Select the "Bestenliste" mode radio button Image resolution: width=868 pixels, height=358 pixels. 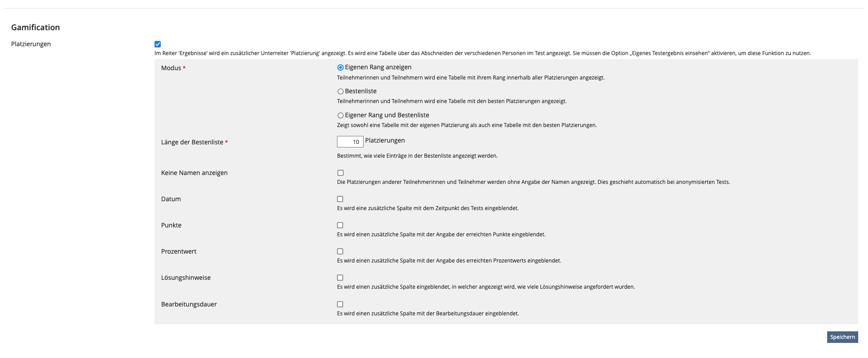340,91
